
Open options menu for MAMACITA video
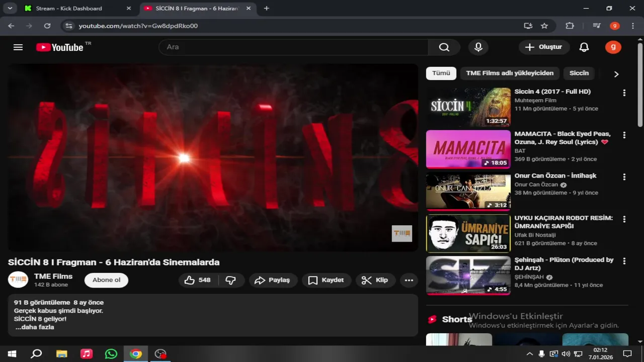pos(624,135)
